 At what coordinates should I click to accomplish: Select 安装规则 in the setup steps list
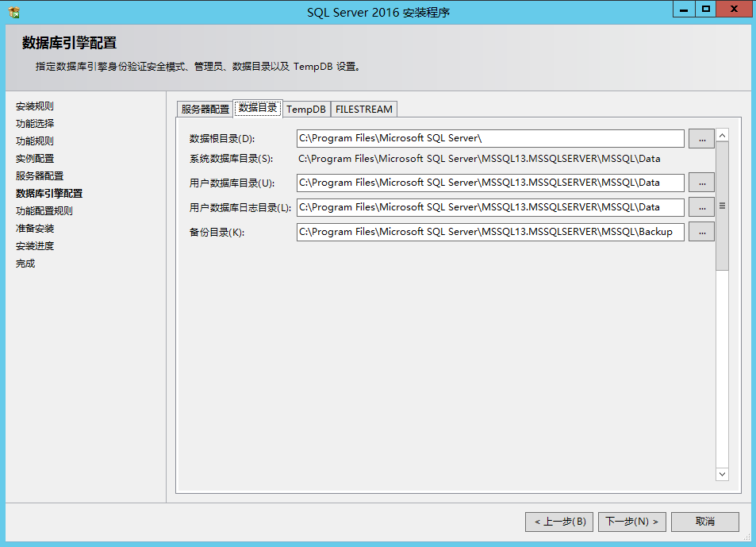point(35,106)
